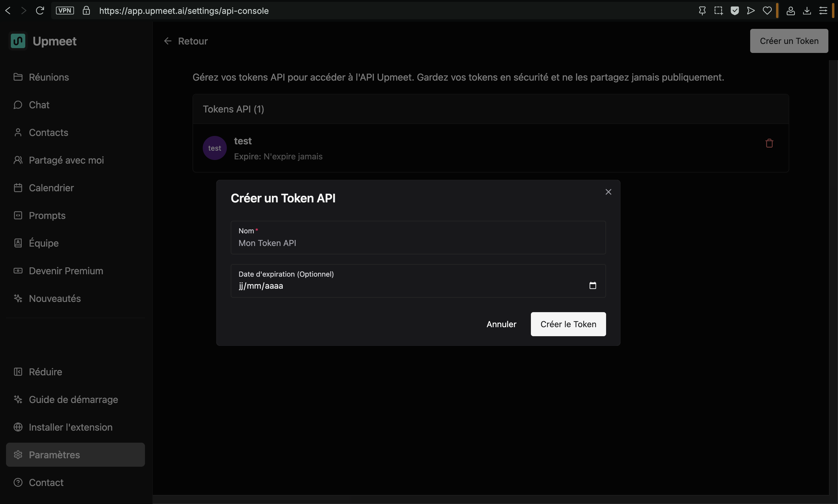This screenshot has height=504, width=838.
Task: Open the calendar date picker icon
Action: [593, 286]
